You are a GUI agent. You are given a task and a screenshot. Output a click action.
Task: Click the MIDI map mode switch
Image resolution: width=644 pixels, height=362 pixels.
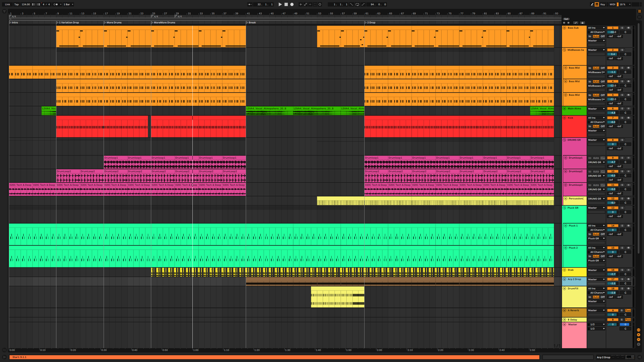pos(613,4)
